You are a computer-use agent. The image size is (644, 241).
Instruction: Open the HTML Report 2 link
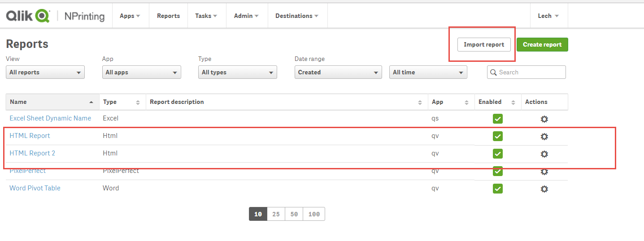click(x=32, y=153)
